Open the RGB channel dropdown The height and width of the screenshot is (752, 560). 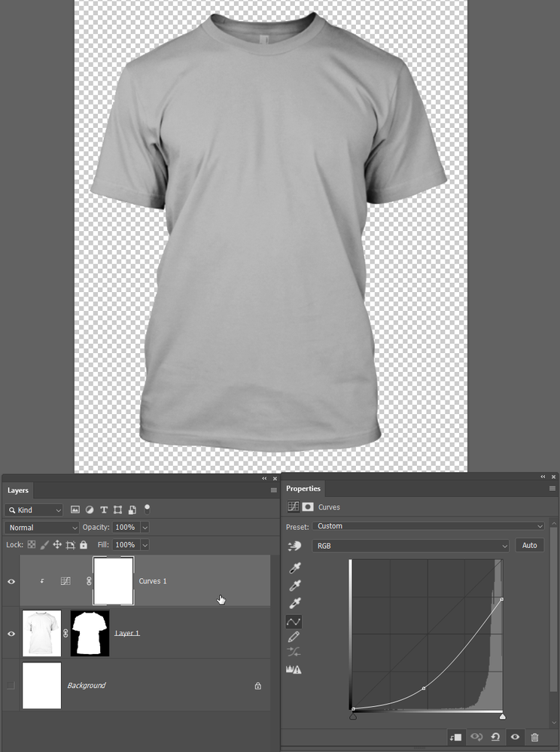[x=410, y=546]
